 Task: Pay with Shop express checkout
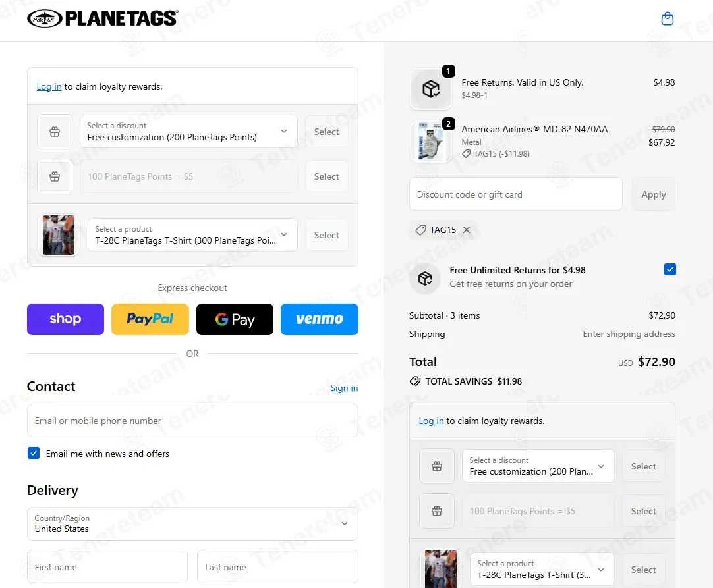click(65, 319)
